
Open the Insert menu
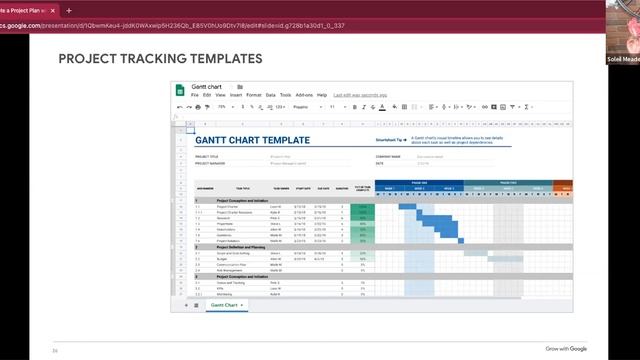tap(236, 95)
